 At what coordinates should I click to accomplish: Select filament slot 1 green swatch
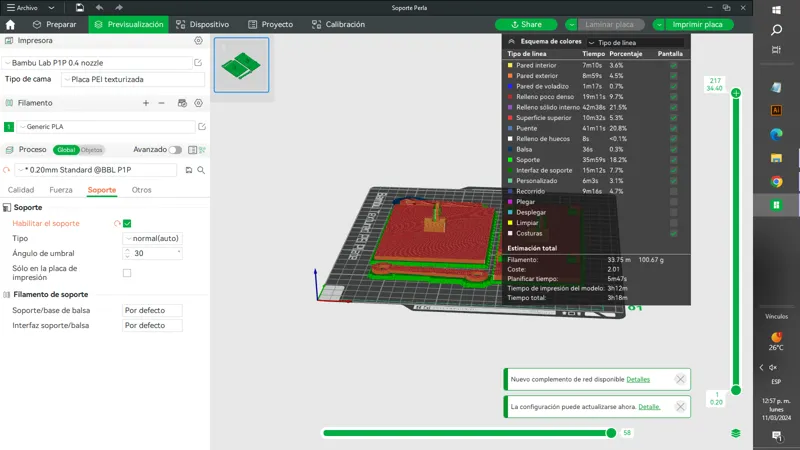(9, 127)
